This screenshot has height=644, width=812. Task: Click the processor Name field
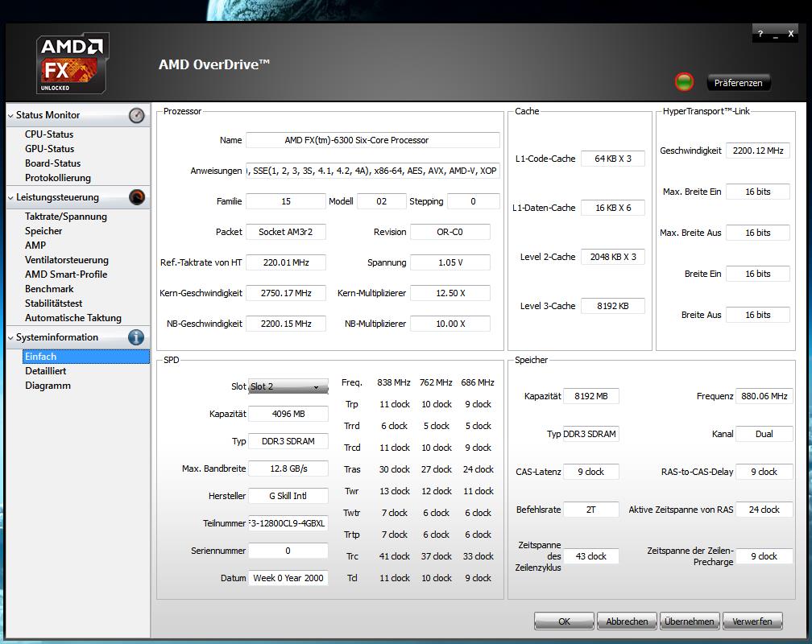tap(373, 140)
